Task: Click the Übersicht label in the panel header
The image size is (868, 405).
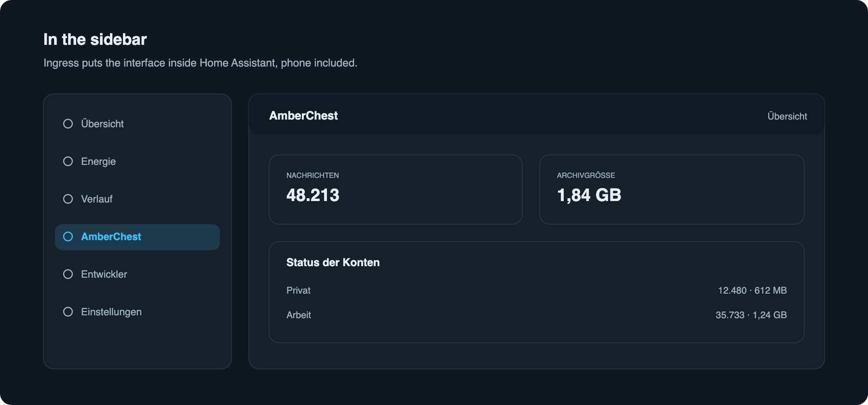Action: tap(787, 116)
